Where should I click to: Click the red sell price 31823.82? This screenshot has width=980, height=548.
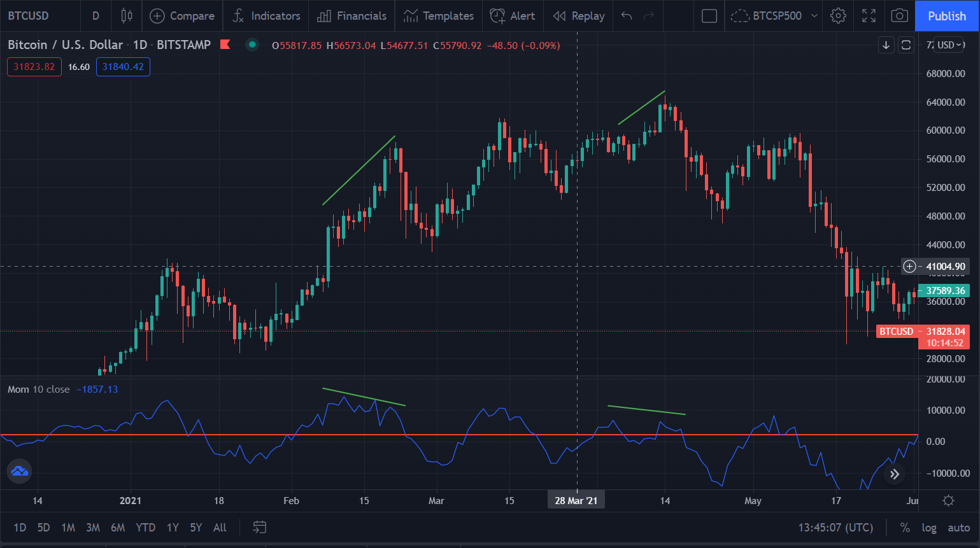(34, 67)
